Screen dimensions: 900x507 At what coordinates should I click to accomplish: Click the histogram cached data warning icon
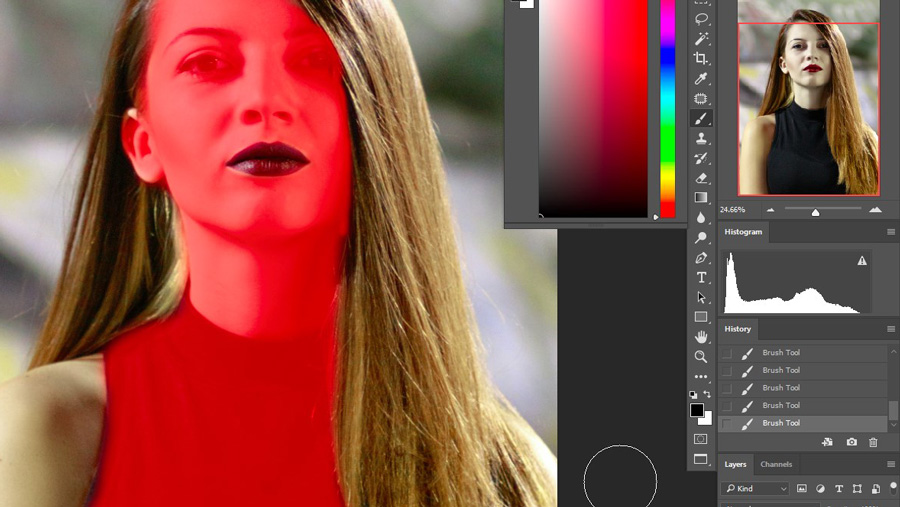(862, 261)
